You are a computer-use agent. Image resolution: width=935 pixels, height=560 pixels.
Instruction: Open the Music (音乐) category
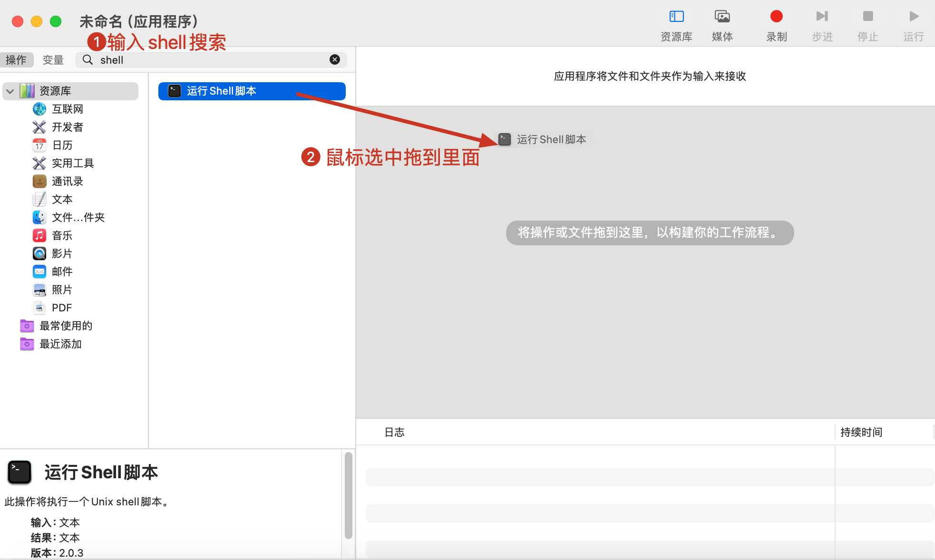tap(62, 235)
